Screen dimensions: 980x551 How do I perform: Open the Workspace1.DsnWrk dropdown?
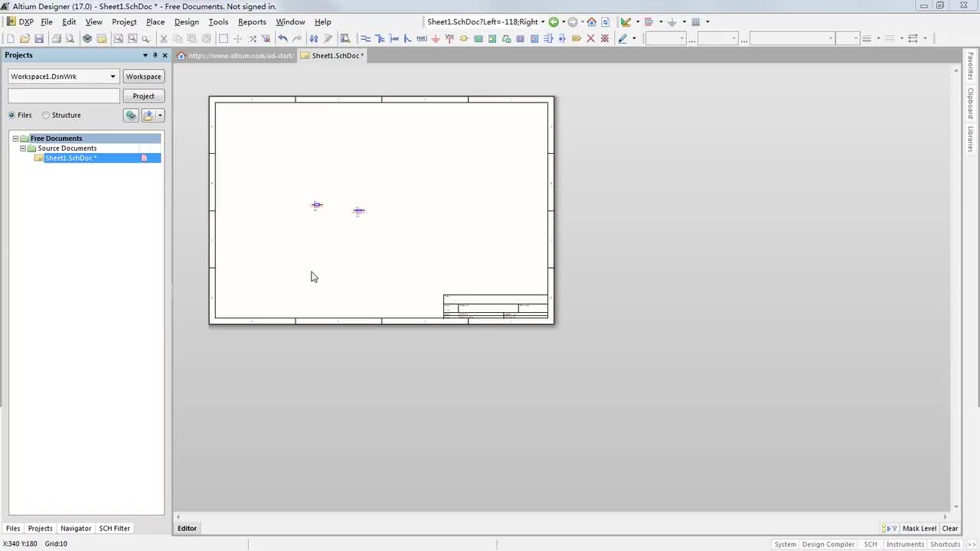tap(113, 77)
